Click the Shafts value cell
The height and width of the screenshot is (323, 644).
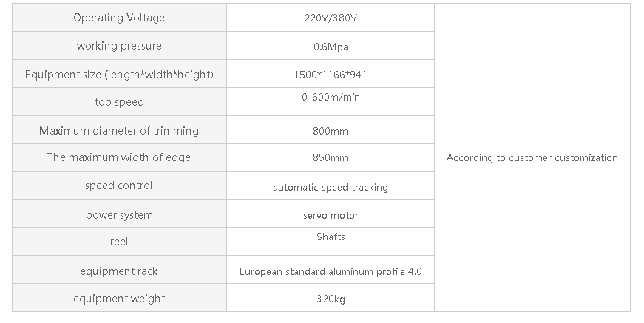point(331,237)
